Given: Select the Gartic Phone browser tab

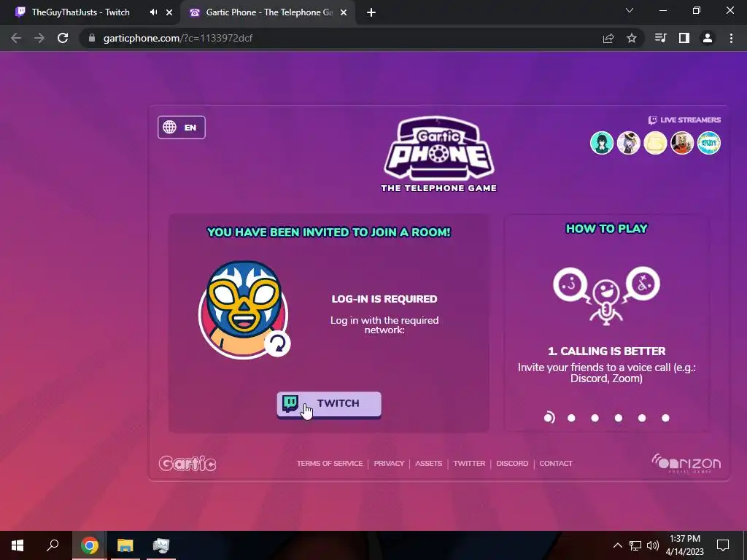Looking at the screenshot, I should click(267, 12).
